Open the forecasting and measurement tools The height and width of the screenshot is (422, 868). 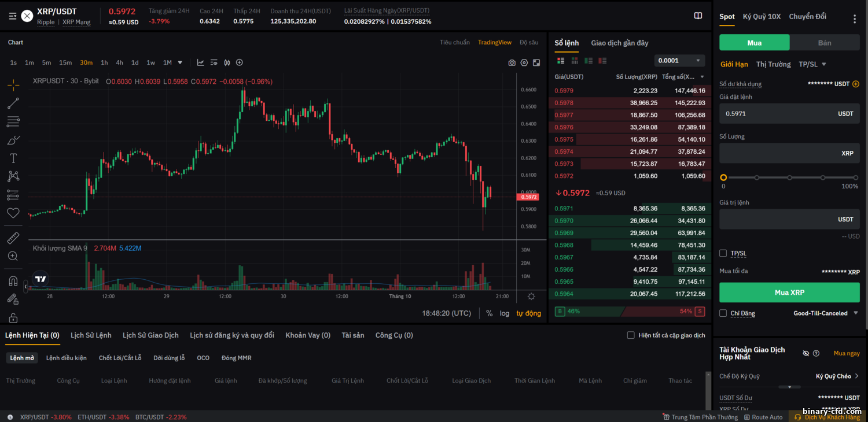tap(13, 195)
